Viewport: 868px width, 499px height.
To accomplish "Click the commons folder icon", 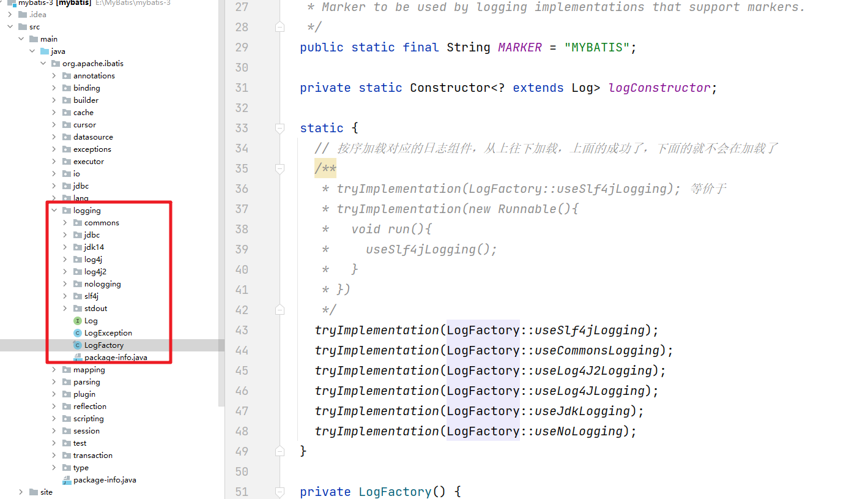I will point(78,223).
